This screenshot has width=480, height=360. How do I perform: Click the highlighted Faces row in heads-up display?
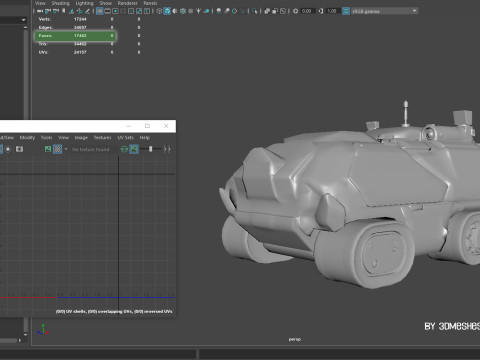(75, 36)
